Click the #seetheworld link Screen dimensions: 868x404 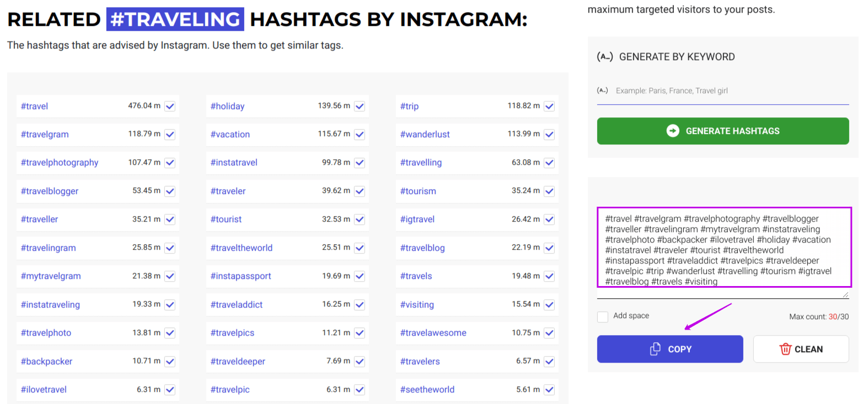coord(428,389)
